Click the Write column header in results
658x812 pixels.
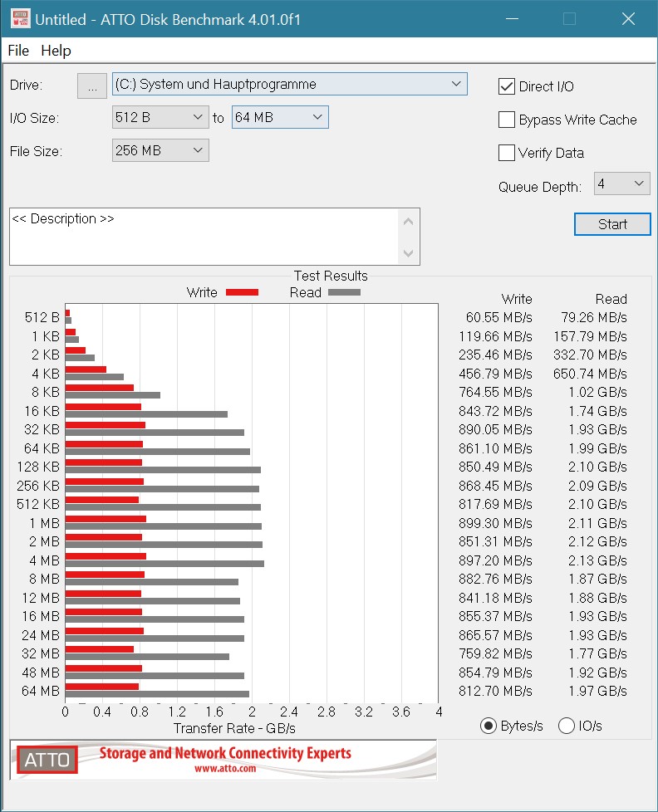pyautogui.click(x=517, y=299)
